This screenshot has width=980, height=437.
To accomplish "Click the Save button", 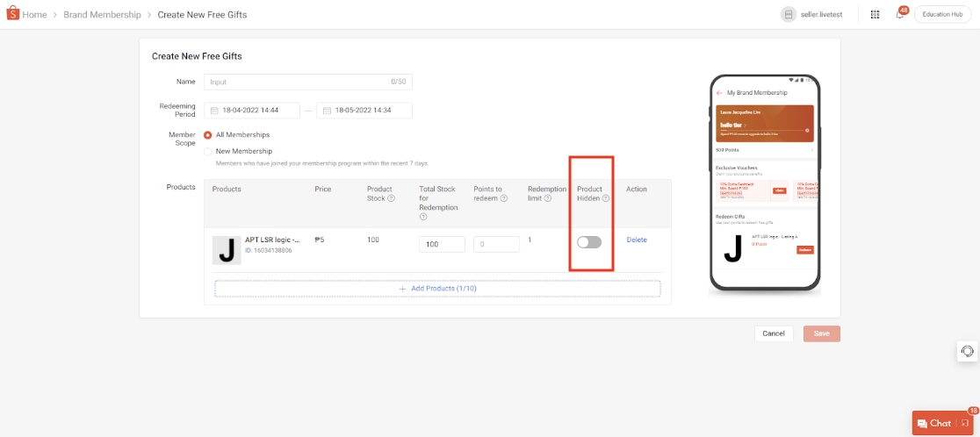I will [822, 333].
